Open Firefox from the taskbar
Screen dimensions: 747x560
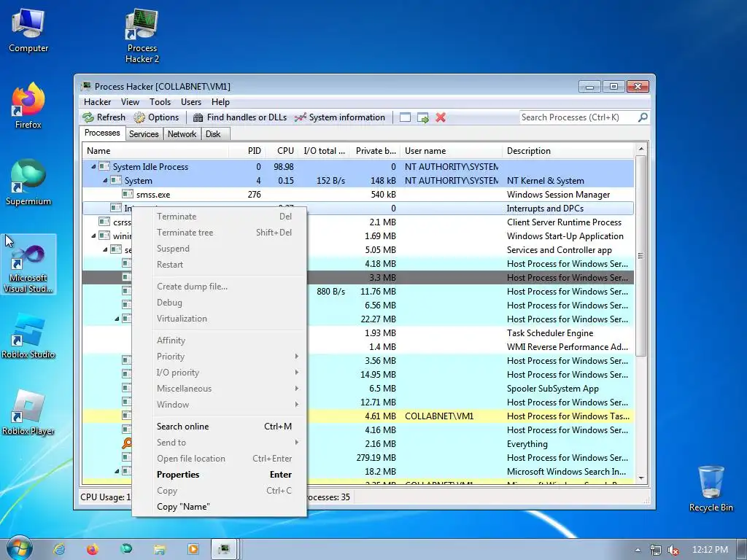point(93,549)
